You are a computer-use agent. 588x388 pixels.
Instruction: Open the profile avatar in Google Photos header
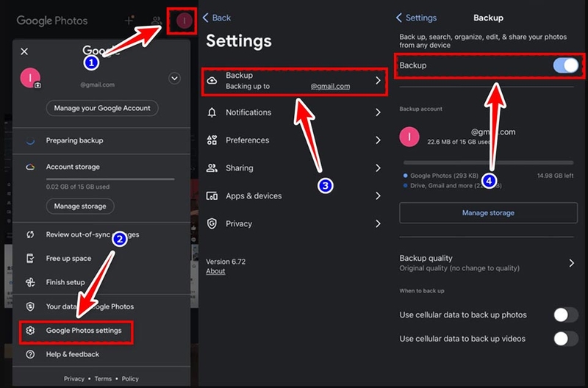(184, 21)
